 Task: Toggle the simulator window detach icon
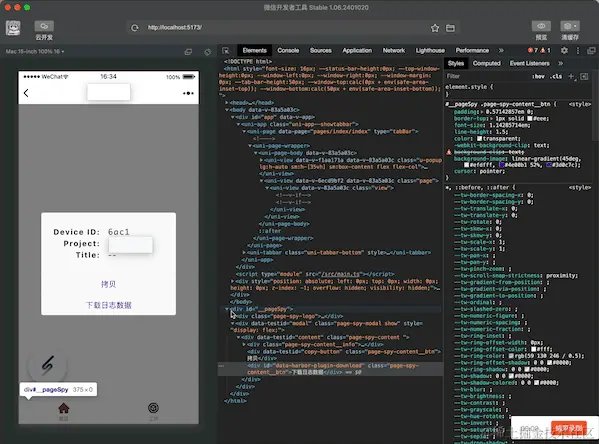pos(188,52)
